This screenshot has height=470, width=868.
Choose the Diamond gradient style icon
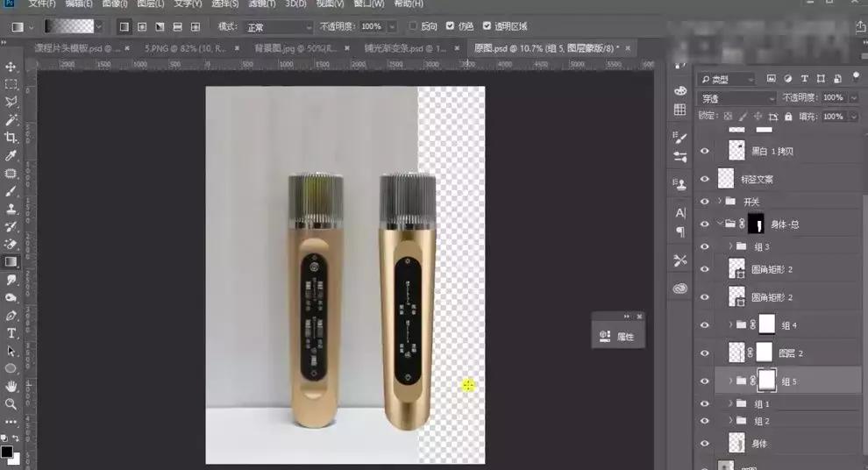coord(196,26)
